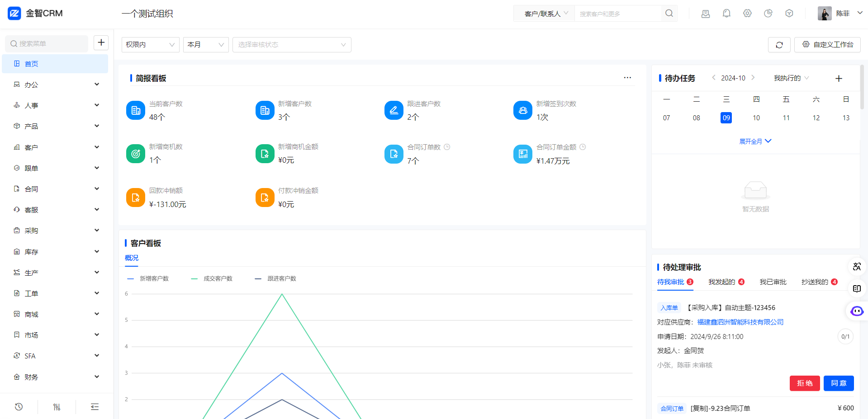Screen dimensions: 868x419
Task: Click the blue 同意 button
Action: (x=839, y=383)
